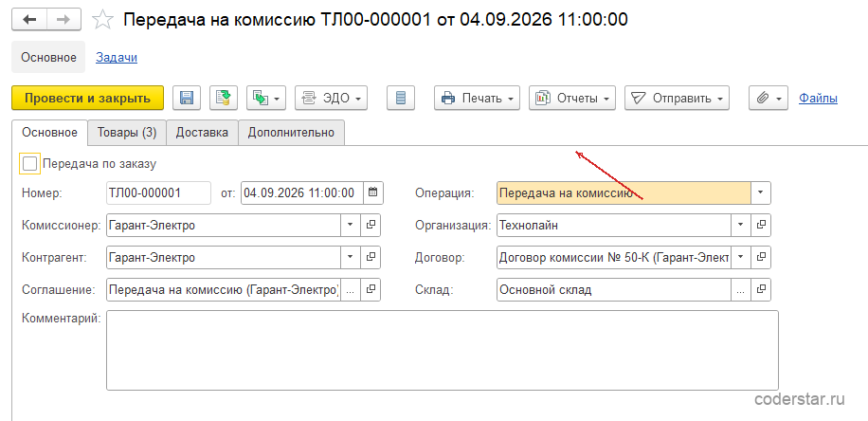Open the ЭДО menu

point(331,99)
